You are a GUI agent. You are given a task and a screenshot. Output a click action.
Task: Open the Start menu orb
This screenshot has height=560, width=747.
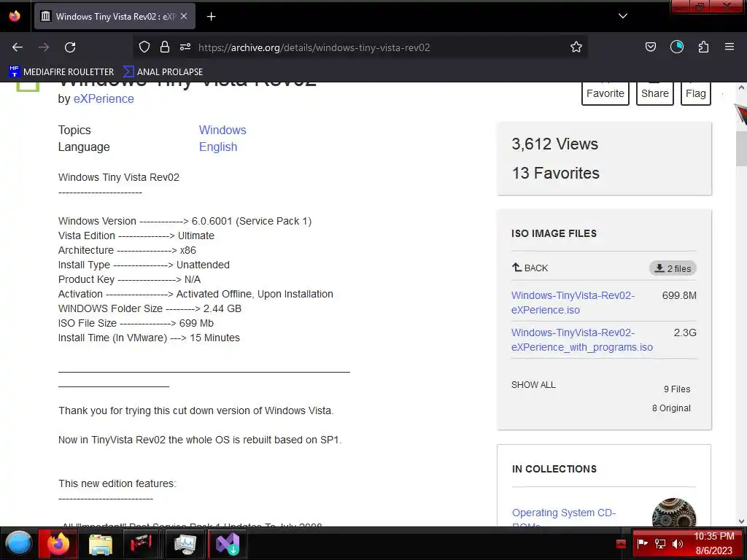point(18,543)
